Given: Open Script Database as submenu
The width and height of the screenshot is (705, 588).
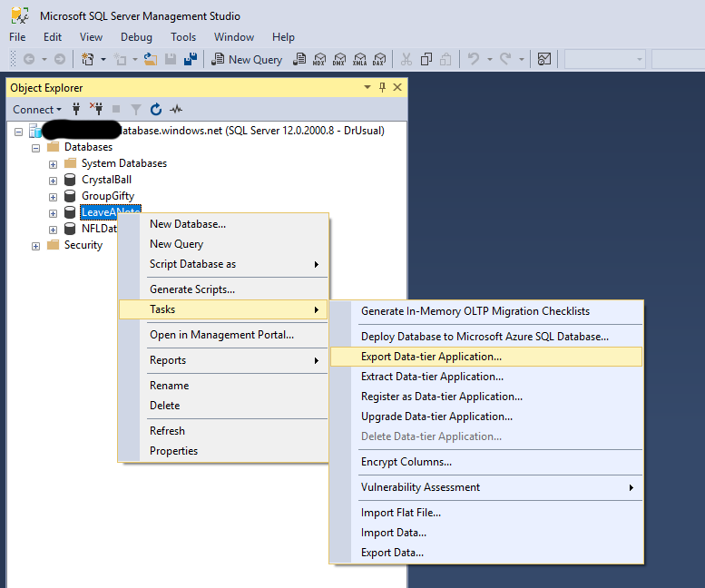Looking at the screenshot, I should tap(223, 264).
